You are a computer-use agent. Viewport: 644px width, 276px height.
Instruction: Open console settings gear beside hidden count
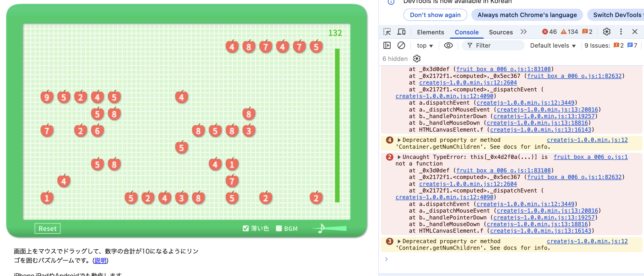pos(417,59)
